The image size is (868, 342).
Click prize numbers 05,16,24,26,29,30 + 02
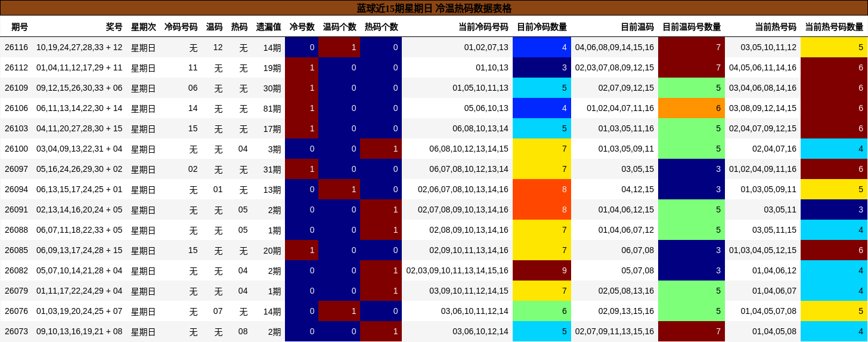(x=79, y=169)
